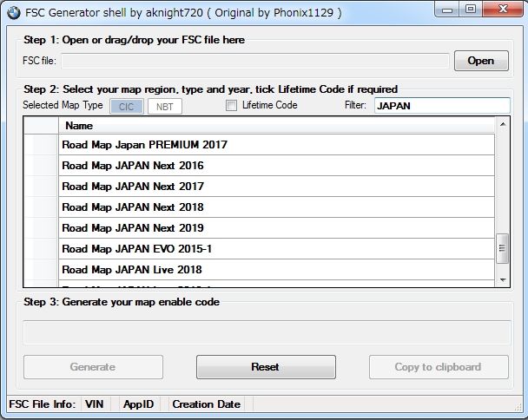
Task: Click the Name column header
Action: point(276,126)
